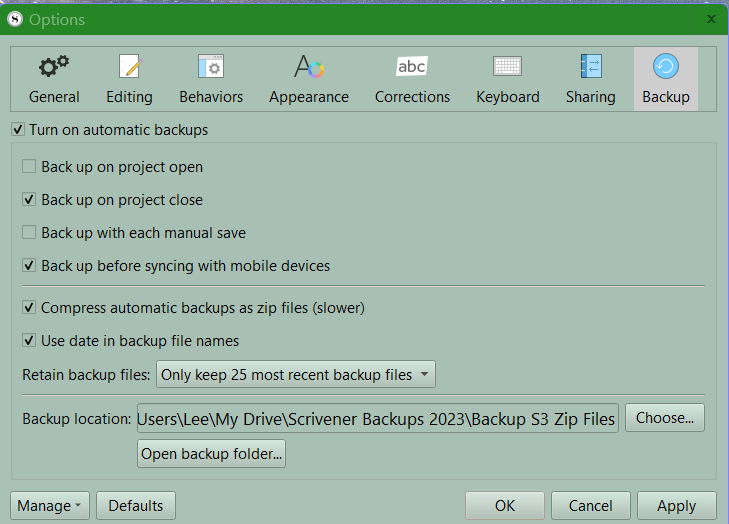Select the Keyboard icon
This screenshot has width=729, height=524.
tap(507, 67)
